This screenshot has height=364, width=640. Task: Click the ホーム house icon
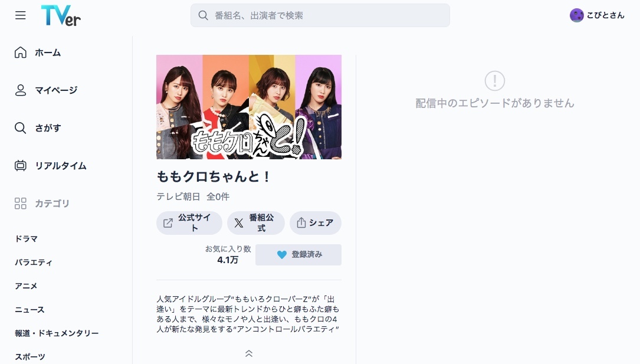coord(21,53)
